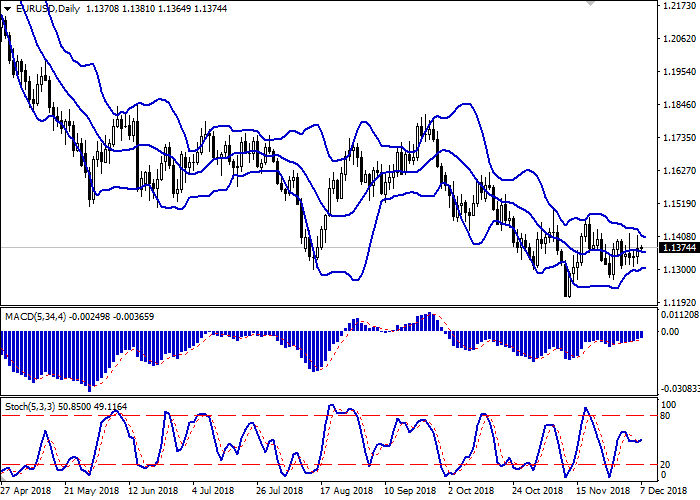Select the MACD(5,34,4) indicator label
Viewport: 700px width, 500px height.
[x=35, y=317]
